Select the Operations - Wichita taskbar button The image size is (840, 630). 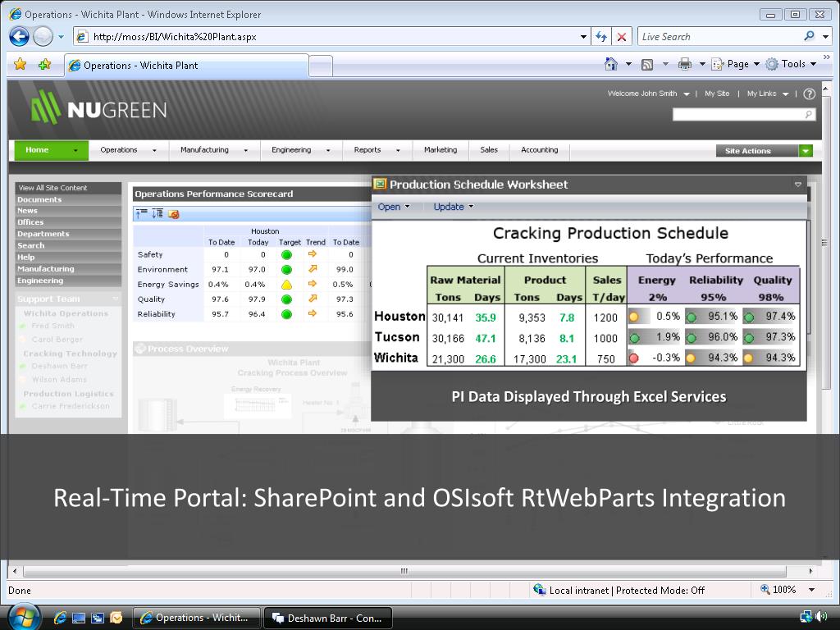[196, 618]
